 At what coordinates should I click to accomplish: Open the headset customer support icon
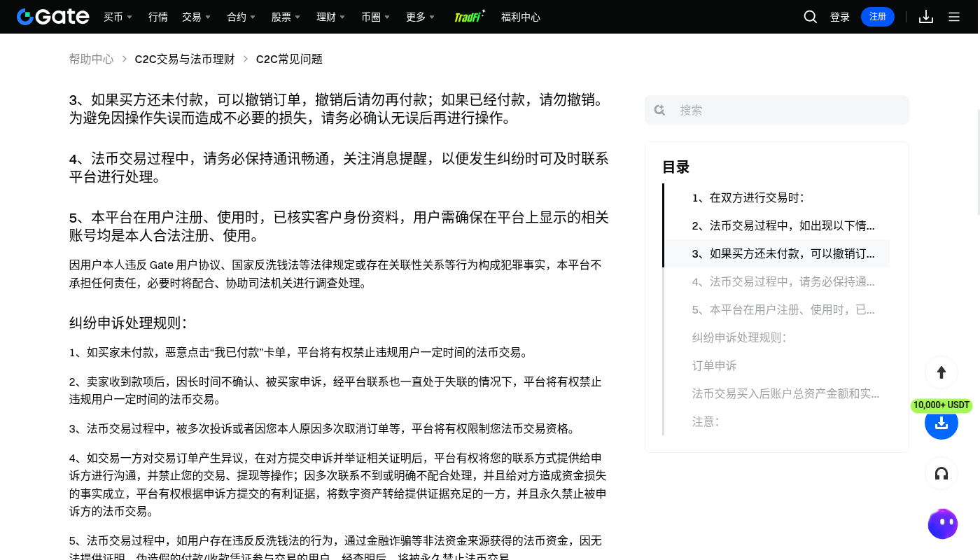pos(941,474)
